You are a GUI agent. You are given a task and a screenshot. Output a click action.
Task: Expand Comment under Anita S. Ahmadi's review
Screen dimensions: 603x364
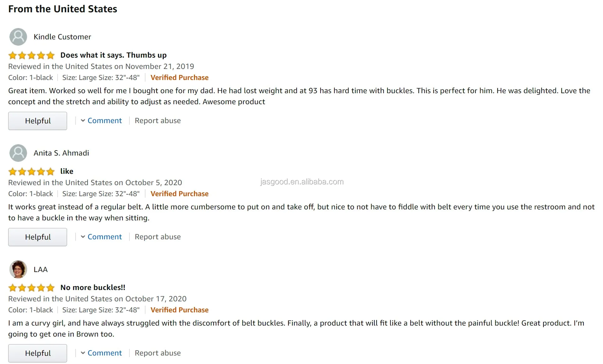104,237
